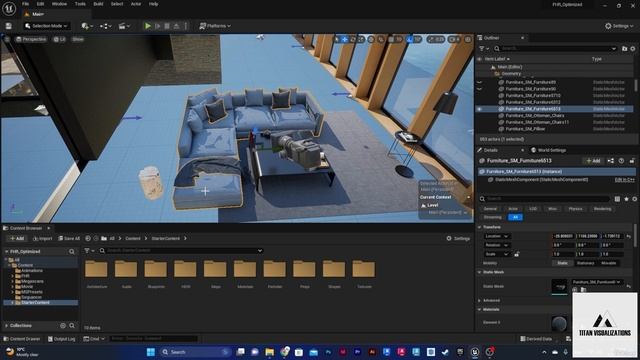The width and height of the screenshot is (640, 360).
Task: Select Furniture_SM_Pillow in Outliner
Action: point(525,129)
